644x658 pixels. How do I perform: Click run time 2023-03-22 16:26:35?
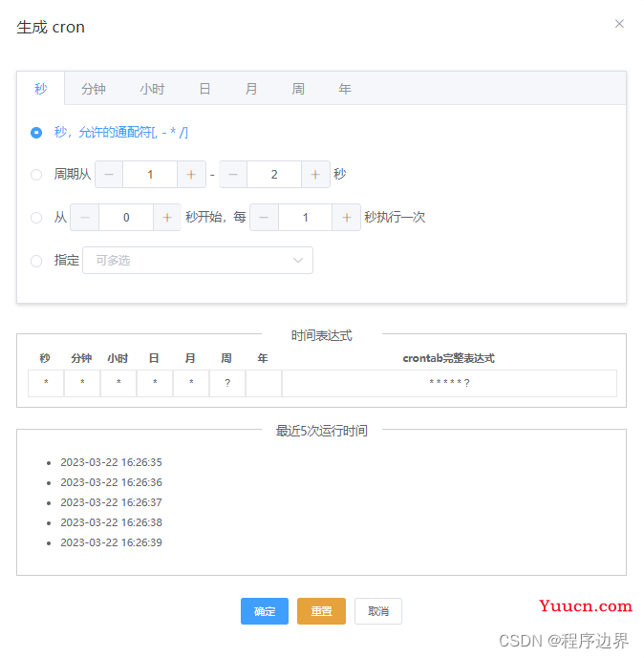click(x=111, y=462)
